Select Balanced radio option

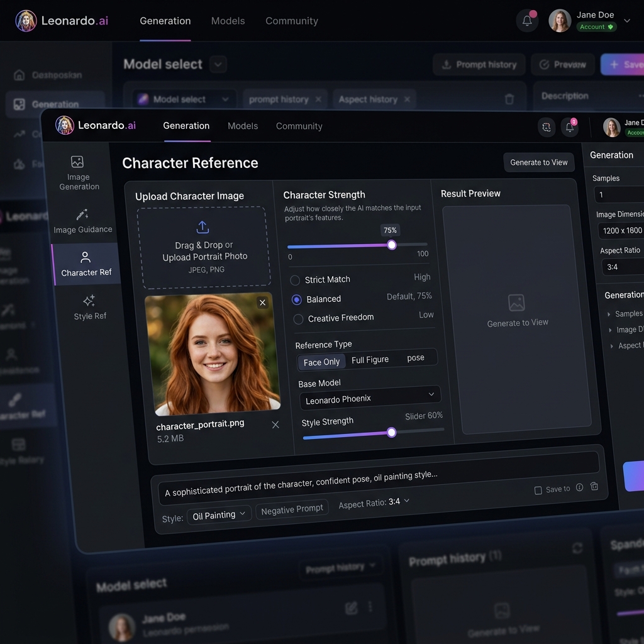[297, 300]
